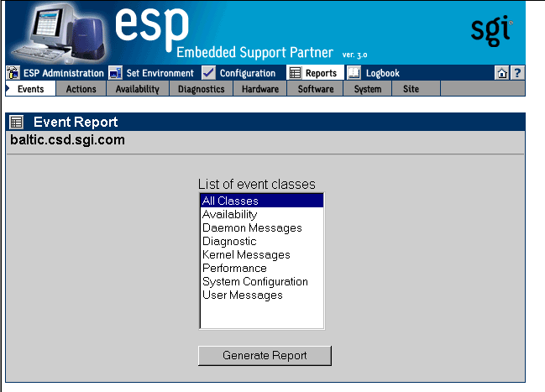Switch to the Events tab

(x=30, y=89)
